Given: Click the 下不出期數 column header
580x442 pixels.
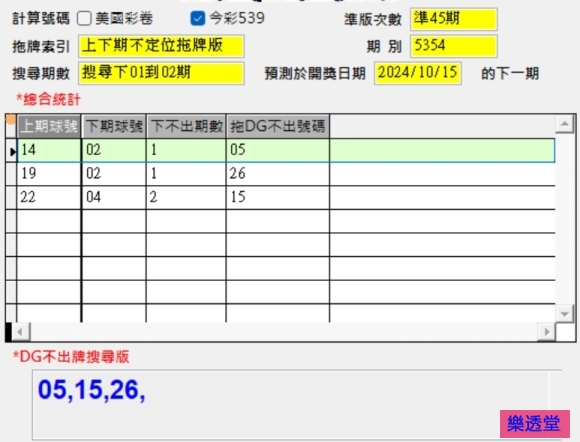Looking at the screenshot, I should click(x=186, y=126).
